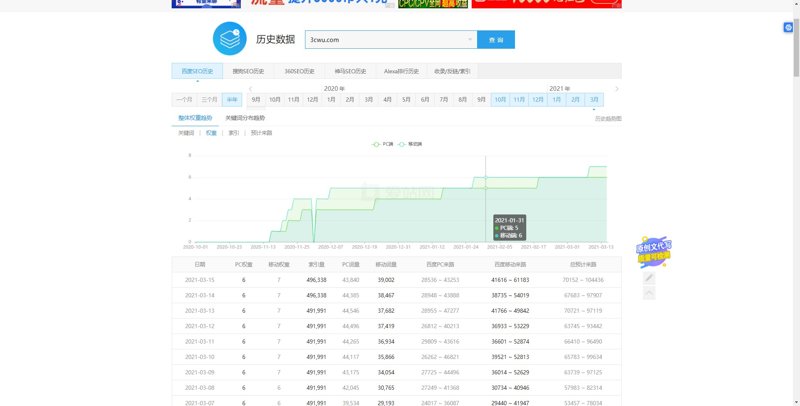
Task: Click the blue 历史数据 stacked-layers logo
Action: pyautogui.click(x=228, y=40)
